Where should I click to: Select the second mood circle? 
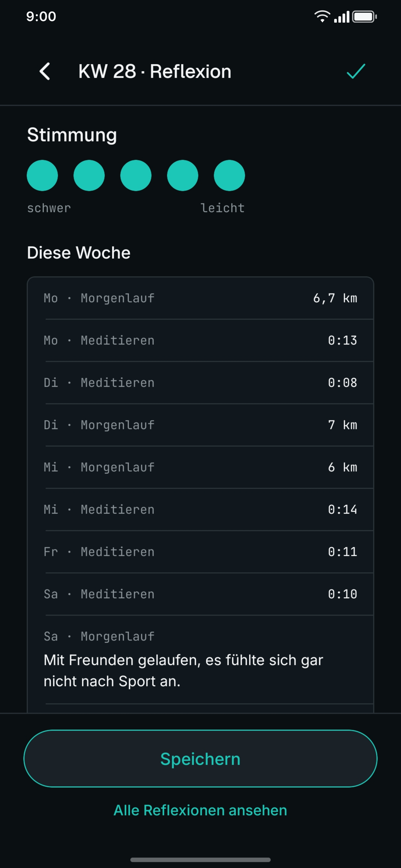click(x=89, y=175)
